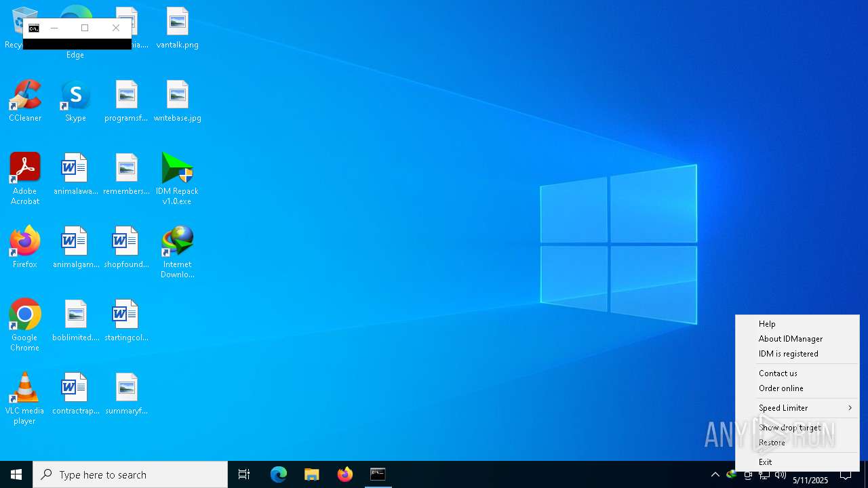Switch to the command prompt taskbar item
Viewport: 868px width, 488px height.
click(378, 474)
